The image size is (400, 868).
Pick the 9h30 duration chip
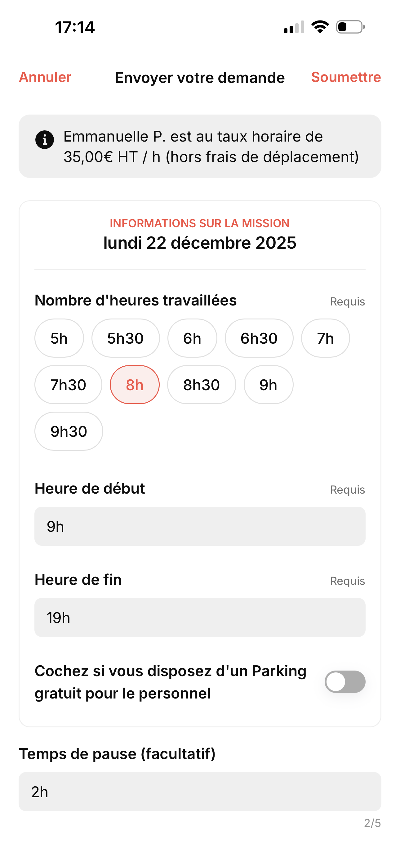[69, 431]
